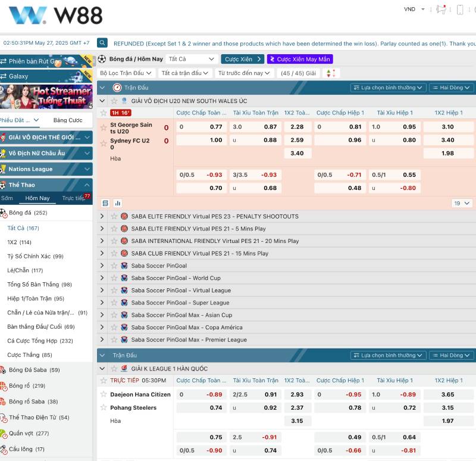Viewport: 476px width, 461px height.
Task: Open the Bộ Lọc Trận Đấu filter dropdown
Action: [x=126, y=73]
